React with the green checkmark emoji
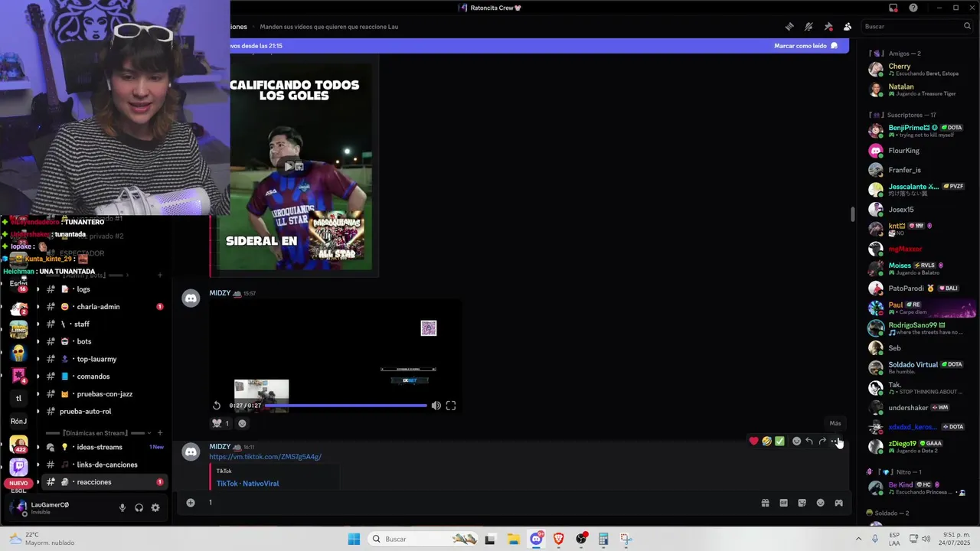980x551 pixels. [x=779, y=442]
